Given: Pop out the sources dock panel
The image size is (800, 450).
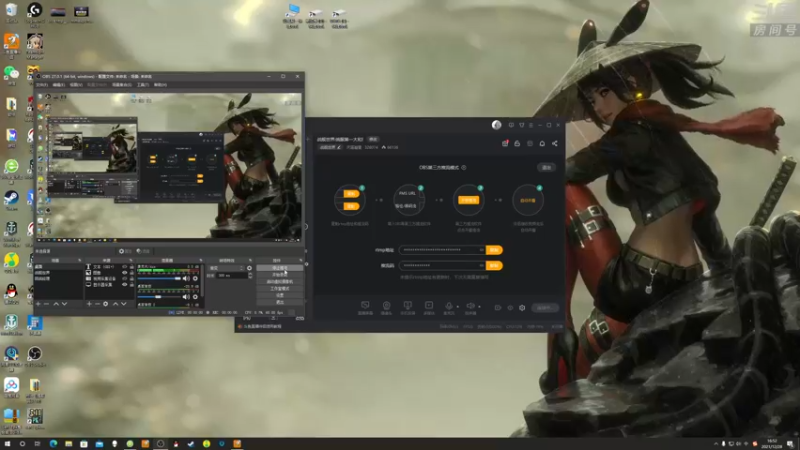Looking at the screenshot, I should (131, 260).
